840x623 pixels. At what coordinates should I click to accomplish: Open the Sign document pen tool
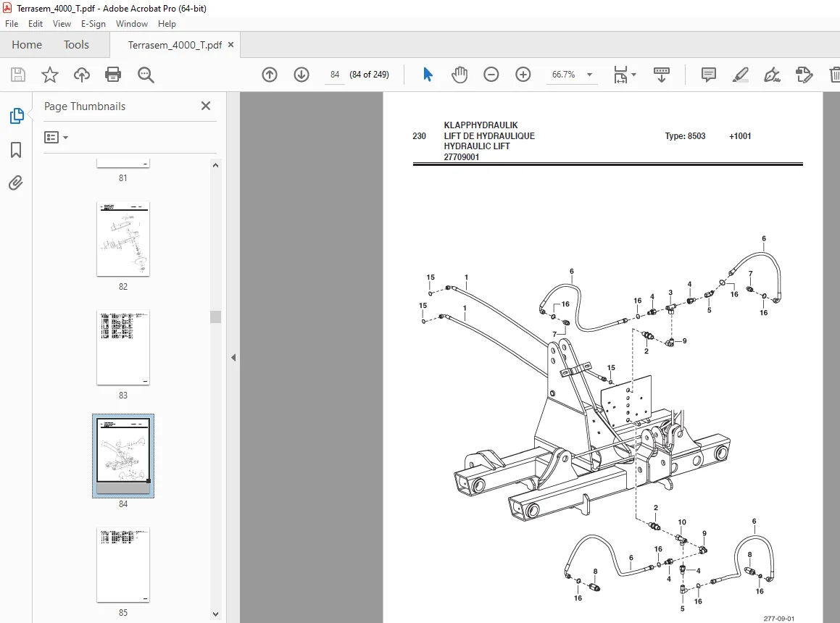[x=772, y=75]
